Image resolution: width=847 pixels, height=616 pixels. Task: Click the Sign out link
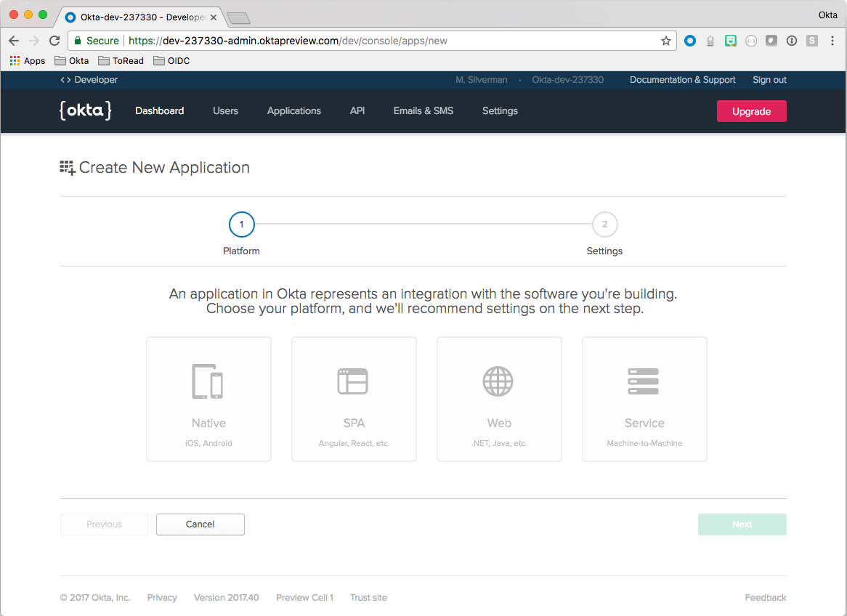pyautogui.click(x=769, y=80)
